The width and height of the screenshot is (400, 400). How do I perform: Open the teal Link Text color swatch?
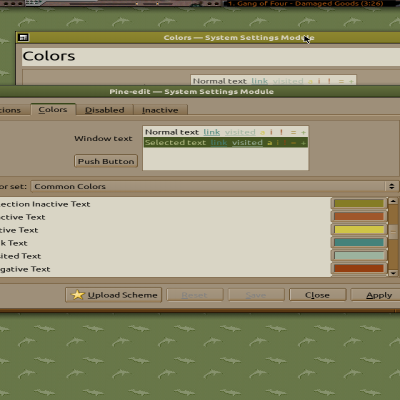click(x=359, y=242)
